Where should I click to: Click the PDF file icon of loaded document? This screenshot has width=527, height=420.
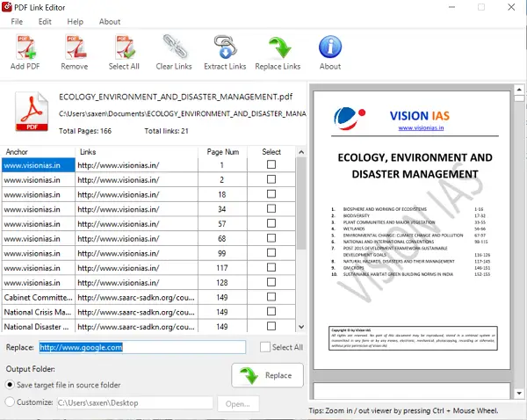(32, 112)
